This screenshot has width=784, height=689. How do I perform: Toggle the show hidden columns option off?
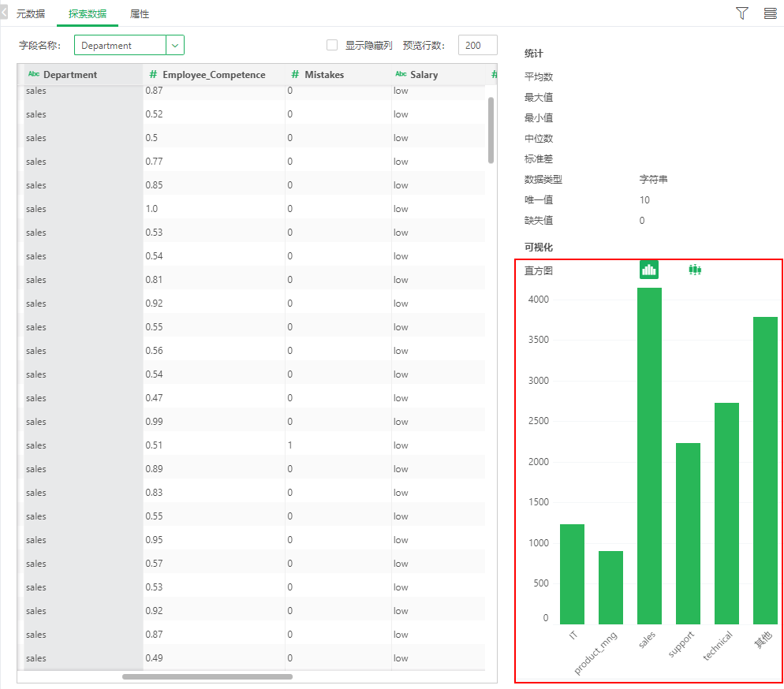pos(332,44)
